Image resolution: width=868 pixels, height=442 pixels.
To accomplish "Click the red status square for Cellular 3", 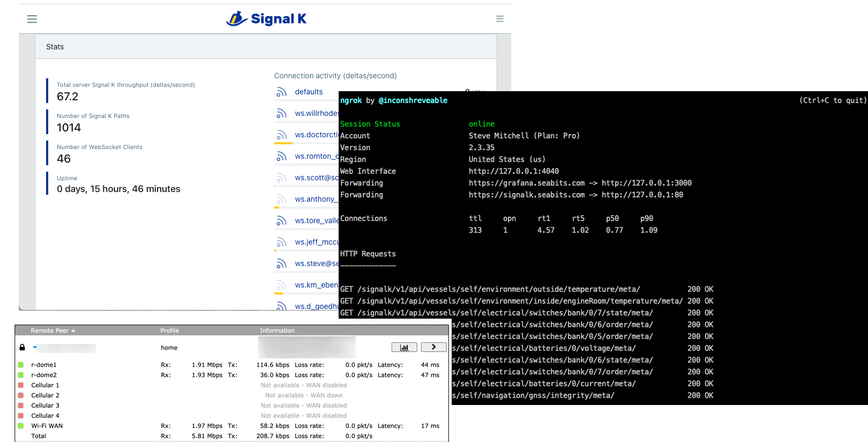I will click(21, 406).
